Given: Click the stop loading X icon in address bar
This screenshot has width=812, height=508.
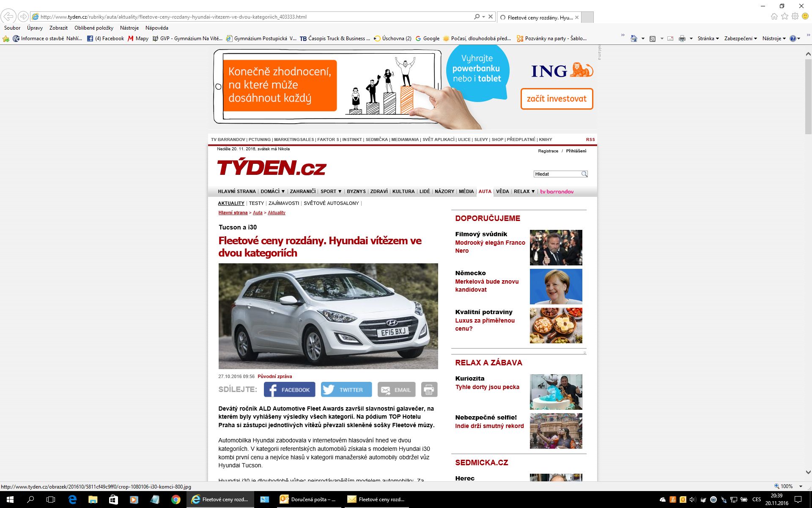Looking at the screenshot, I should pos(491,17).
